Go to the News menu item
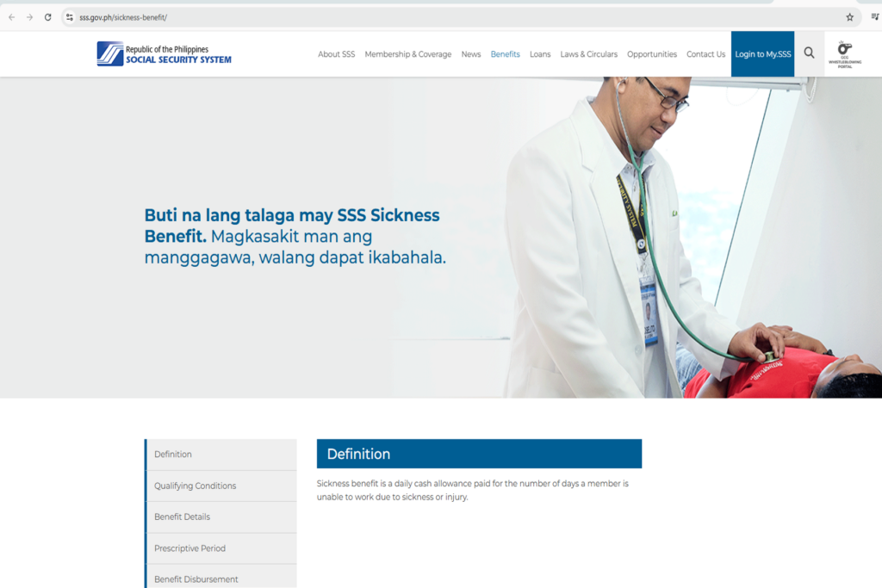 pyautogui.click(x=471, y=54)
